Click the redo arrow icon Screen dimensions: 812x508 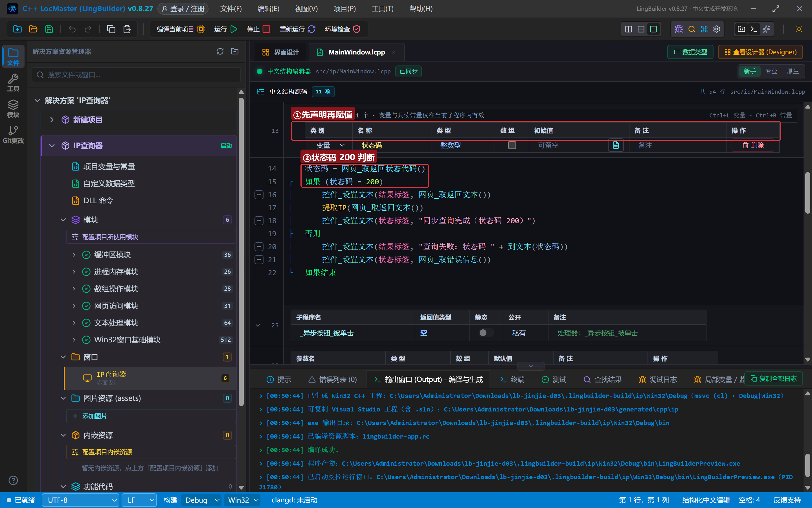(x=88, y=29)
